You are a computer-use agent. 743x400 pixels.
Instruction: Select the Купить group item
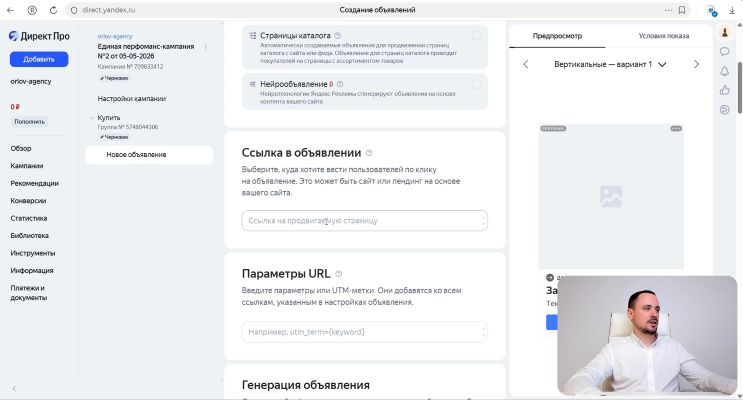[x=109, y=118]
